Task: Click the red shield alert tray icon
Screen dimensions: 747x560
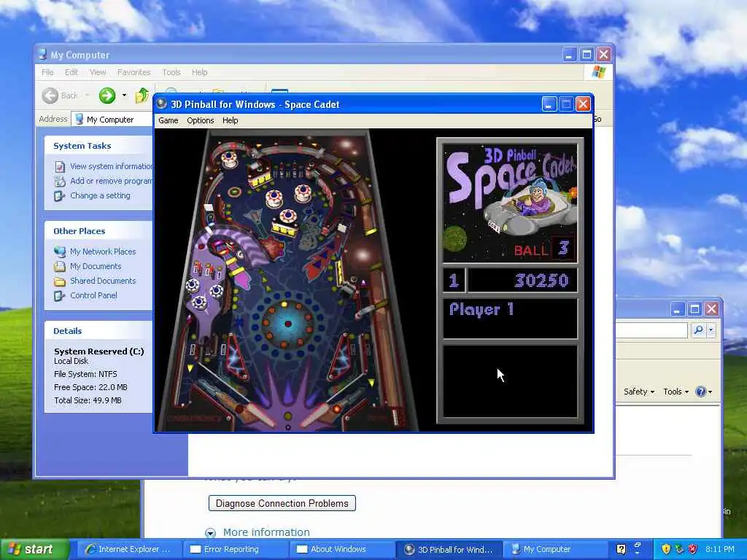Action: click(x=693, y=550)
